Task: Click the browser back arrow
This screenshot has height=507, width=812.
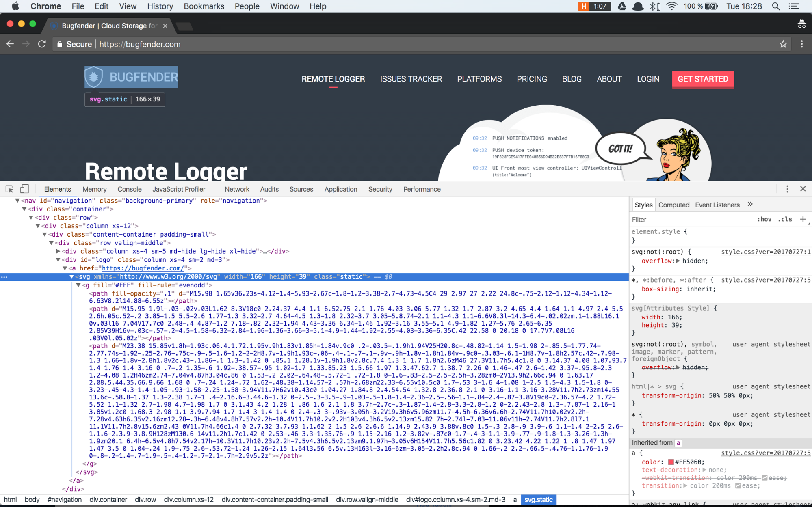Action: [x=10, y=44]
